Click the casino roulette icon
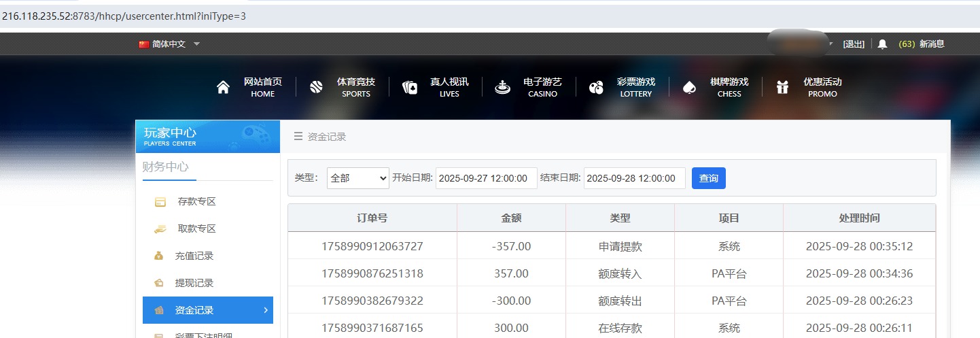The width and height of the screenshot is (980, 338). coord(503,88)
